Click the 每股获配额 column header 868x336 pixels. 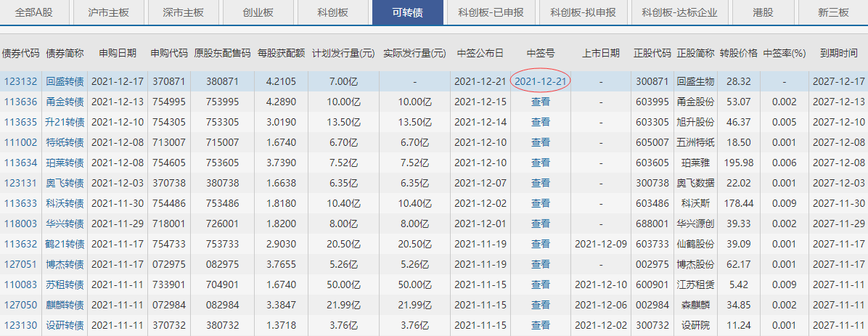(281, 54)
